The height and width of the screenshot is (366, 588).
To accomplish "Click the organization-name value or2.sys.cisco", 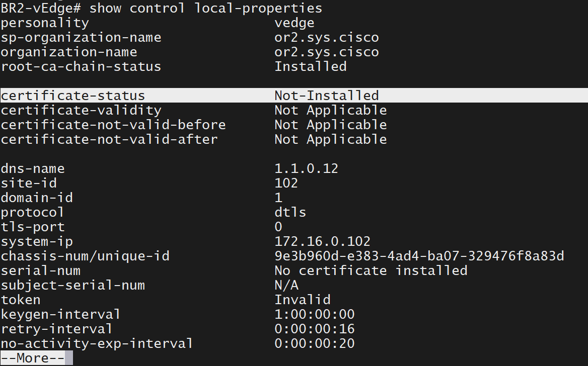I will pos(326,52).
